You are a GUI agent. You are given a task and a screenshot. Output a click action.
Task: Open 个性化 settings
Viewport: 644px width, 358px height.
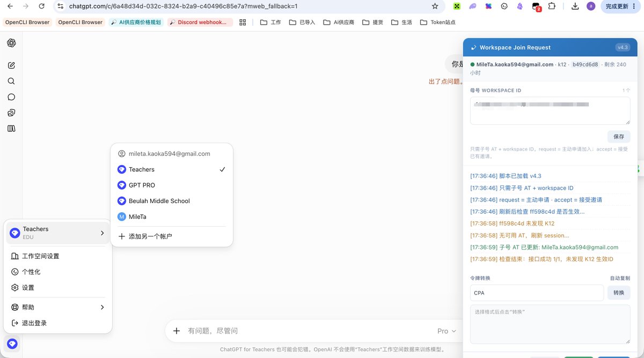click(57, 272)
